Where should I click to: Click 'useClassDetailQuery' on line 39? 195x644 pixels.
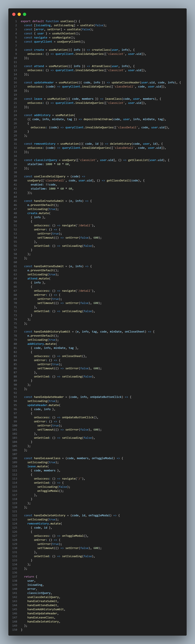pos(50,176)
